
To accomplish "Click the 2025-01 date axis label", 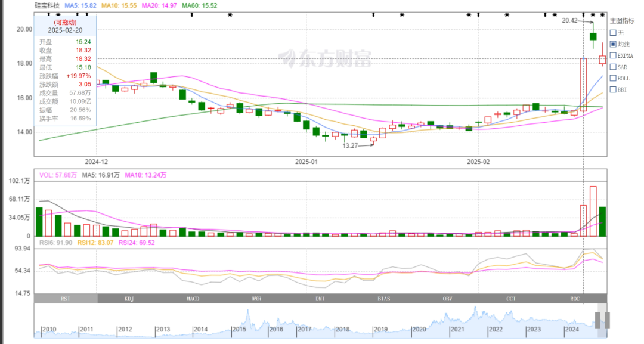I will click(306, 162).
